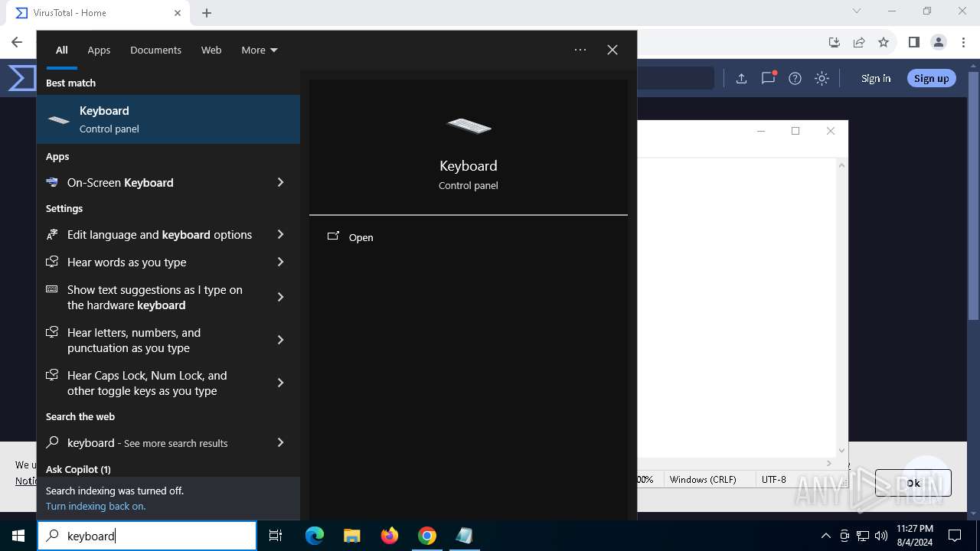Toggle VirusTotal theme sun icon

click(x=822, y=78)
